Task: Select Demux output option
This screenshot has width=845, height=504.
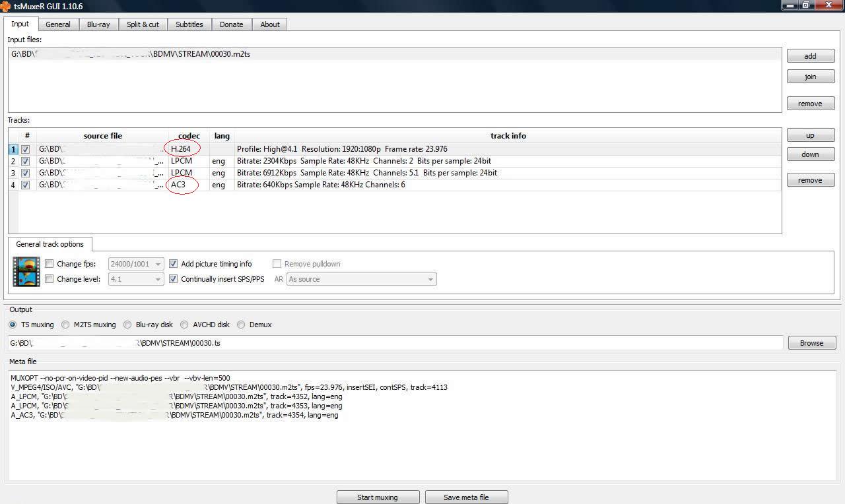Action: point(241,325)
